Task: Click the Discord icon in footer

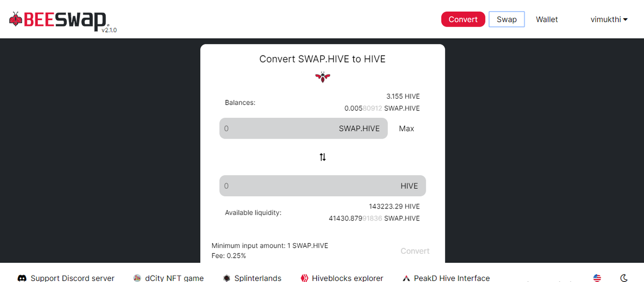Action: [x=22, y=278]
